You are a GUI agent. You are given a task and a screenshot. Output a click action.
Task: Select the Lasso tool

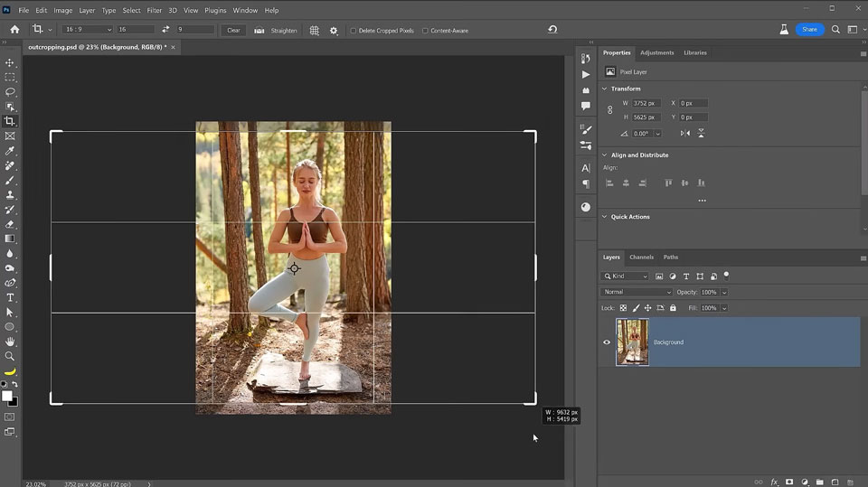[10, 92]
